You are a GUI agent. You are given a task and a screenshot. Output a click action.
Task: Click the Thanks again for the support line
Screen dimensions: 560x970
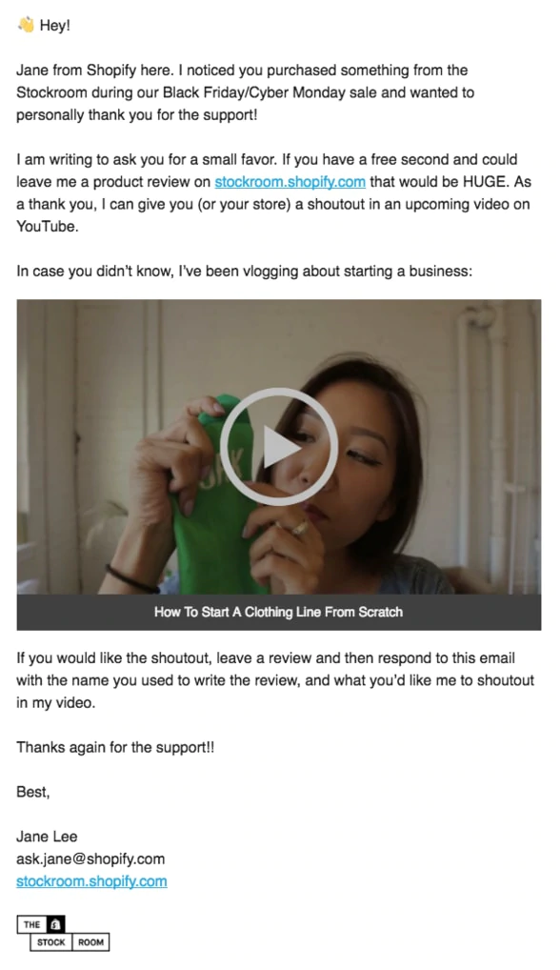pyautogui.click(x=115, y=747)
